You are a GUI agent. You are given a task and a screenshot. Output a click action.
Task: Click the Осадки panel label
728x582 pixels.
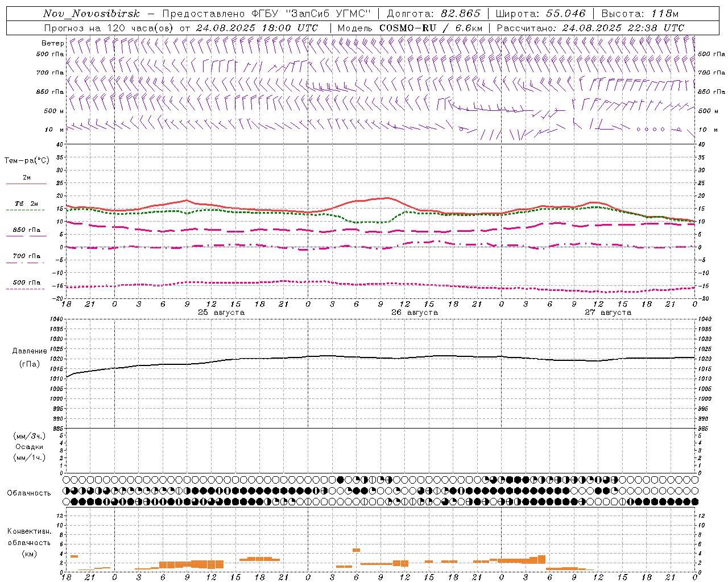click(30, 447)
